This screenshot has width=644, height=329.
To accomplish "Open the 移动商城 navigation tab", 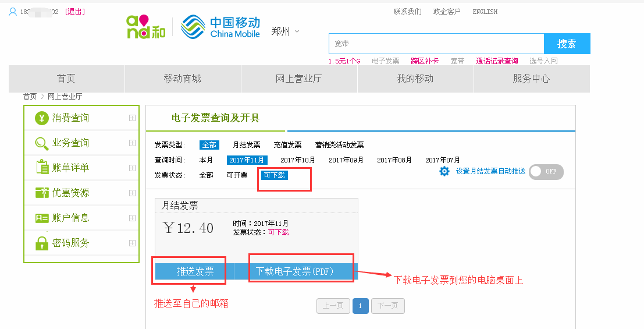I will coord(183,79).
